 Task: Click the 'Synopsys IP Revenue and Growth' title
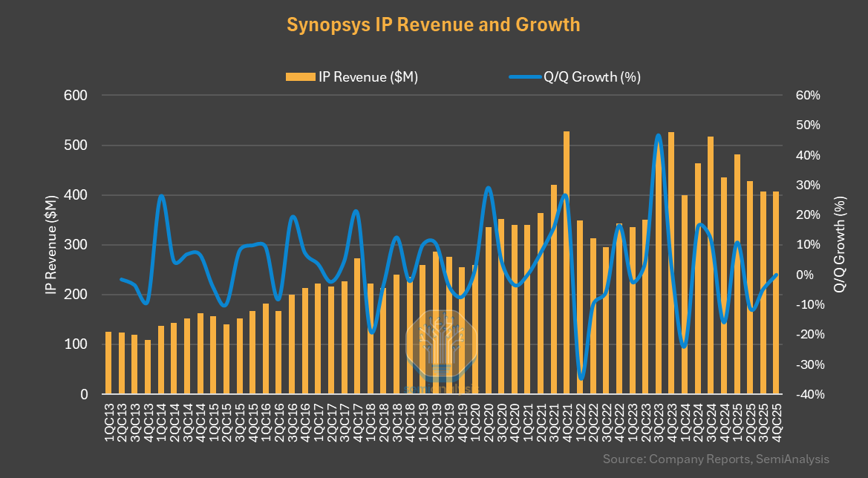[x=433, y=24]
